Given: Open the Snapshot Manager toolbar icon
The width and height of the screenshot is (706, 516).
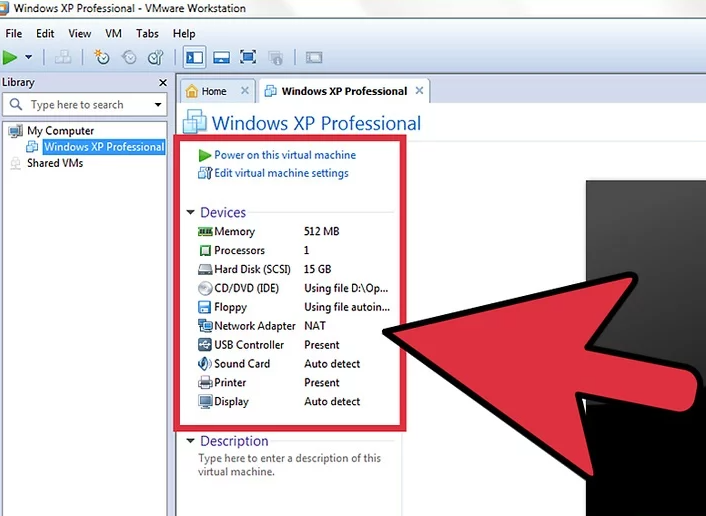Looking at the screenshot, I should [x=156, y=57].
